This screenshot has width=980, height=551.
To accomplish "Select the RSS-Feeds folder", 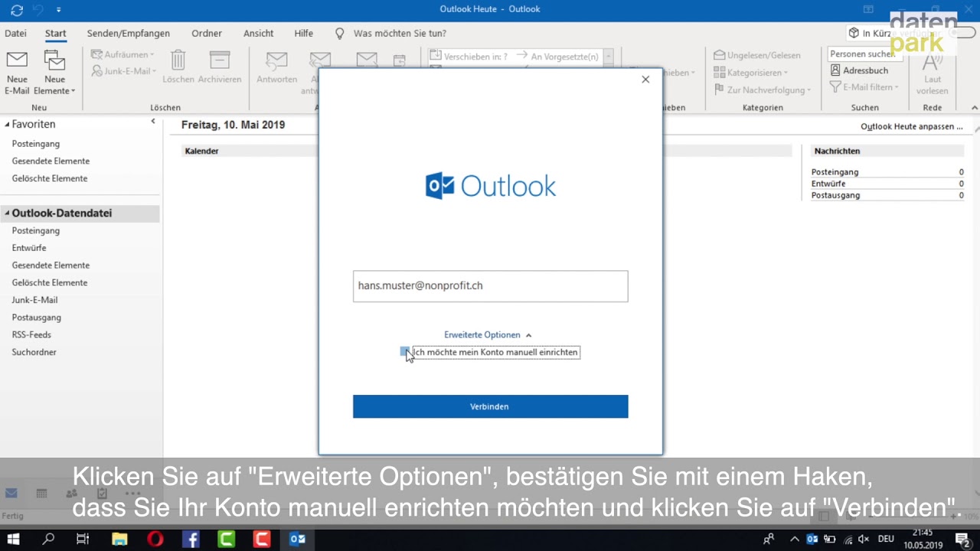I will [x=31, y=335].
